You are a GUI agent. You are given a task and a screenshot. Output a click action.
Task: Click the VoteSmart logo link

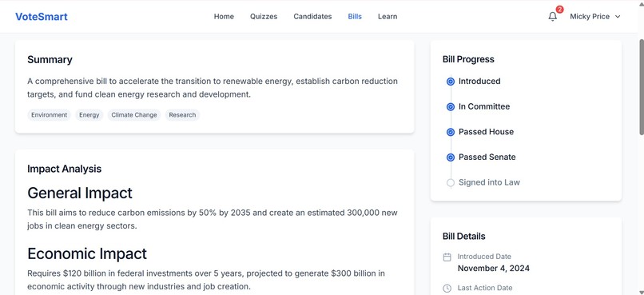[x=42, y=17]
